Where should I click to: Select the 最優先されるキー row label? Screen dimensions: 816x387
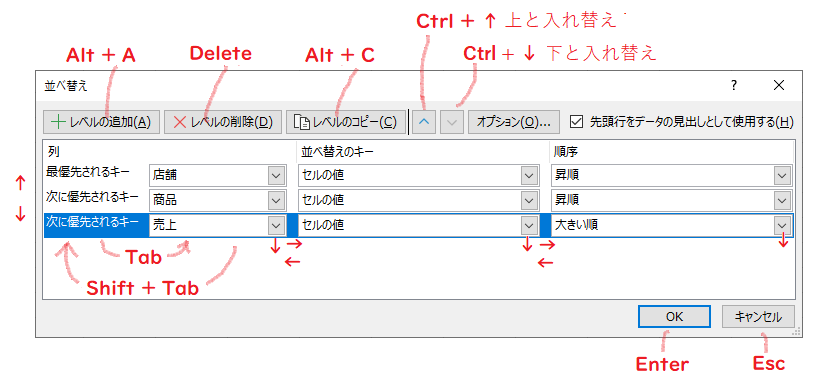click(x=88, y=171)
